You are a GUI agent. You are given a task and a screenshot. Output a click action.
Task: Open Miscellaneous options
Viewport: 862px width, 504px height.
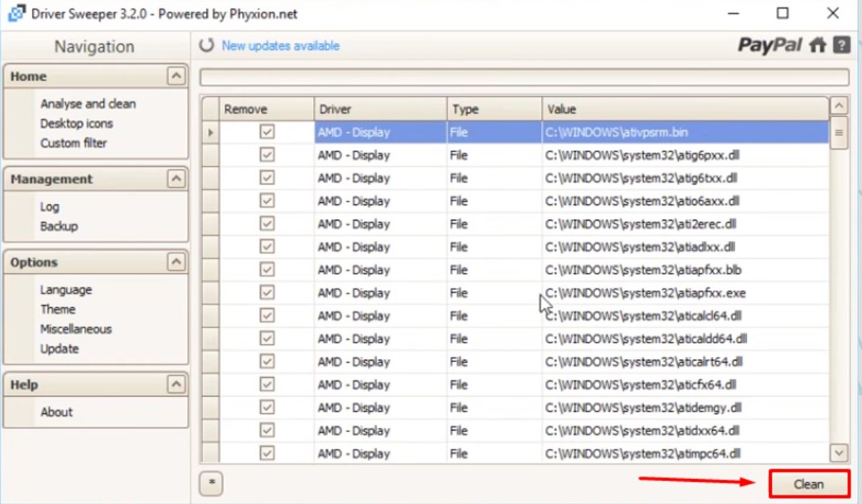pos(76,329)
